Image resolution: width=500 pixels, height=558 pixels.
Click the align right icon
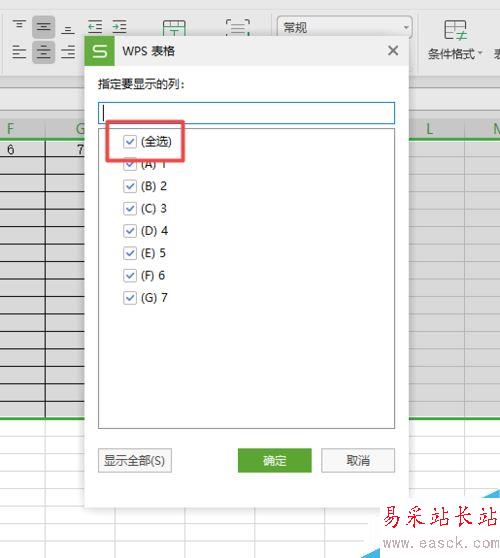coord(68,52)
